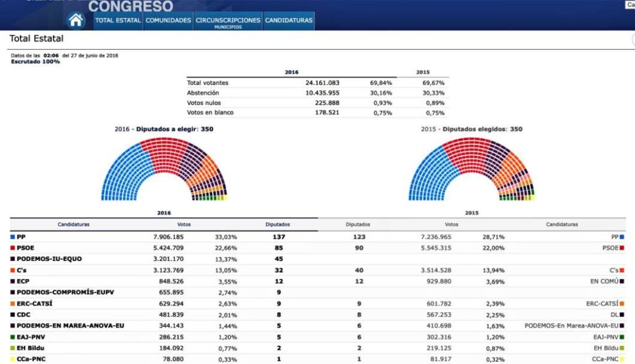The image size is (635, 364).
Task: Click the 2016 hemicycle seat chart
Action: tap(164, 169)
